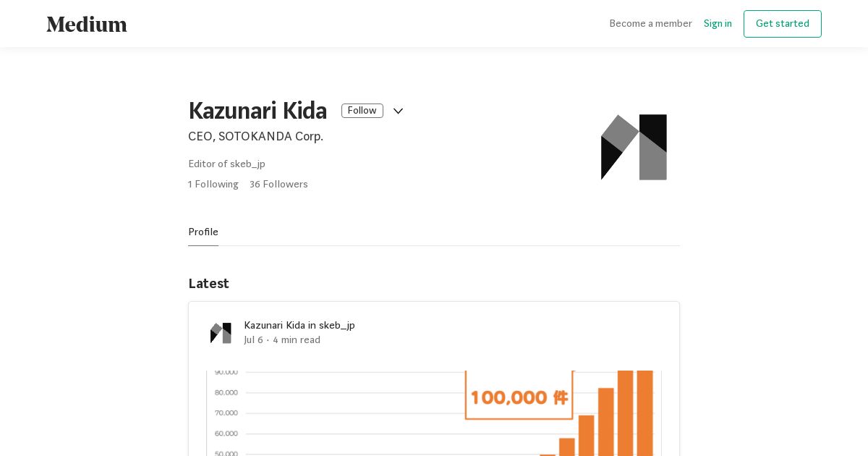The height and width of the screenshot is (456, 868).
Task: Click the small author avatar in the article card
Action: (x=221, y=333)
